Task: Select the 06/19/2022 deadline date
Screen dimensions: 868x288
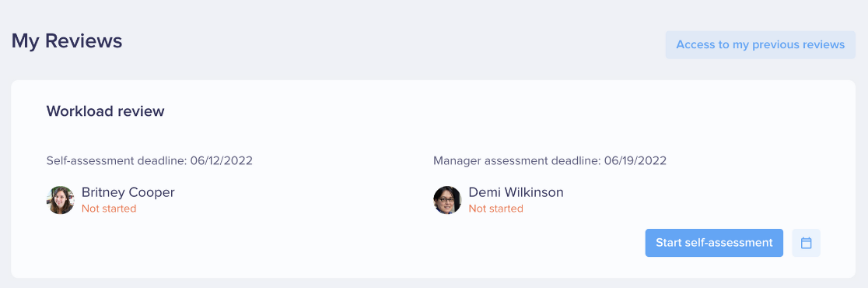Action: click(635, 161)
